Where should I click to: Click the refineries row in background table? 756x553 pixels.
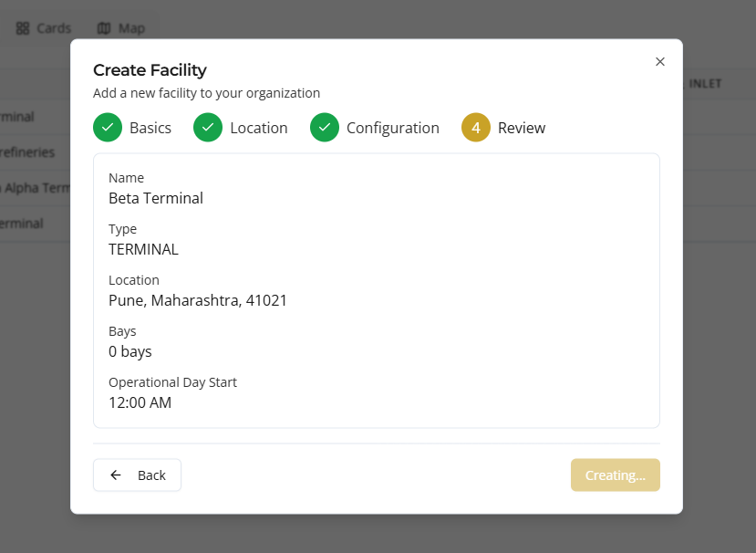point(35,152)
